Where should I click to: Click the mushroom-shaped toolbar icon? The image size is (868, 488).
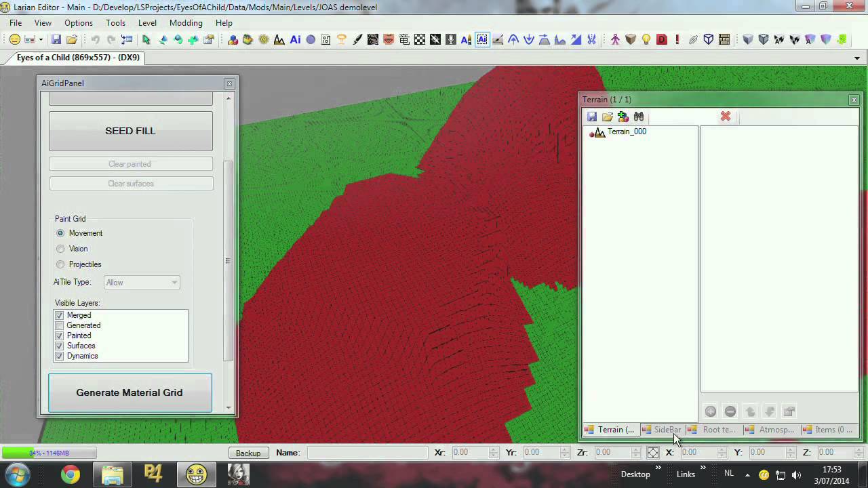pos(342,40)
